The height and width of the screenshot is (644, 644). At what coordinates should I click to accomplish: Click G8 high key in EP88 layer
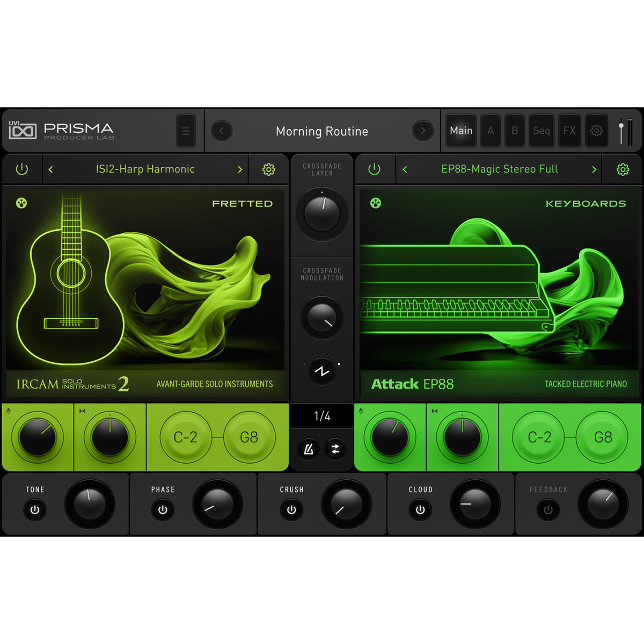click(x=603, y=437)
